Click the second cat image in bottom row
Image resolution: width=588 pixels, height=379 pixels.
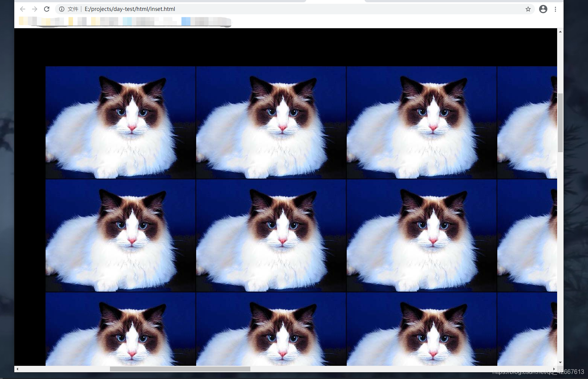pyautogui.click(x=271, y=329)
